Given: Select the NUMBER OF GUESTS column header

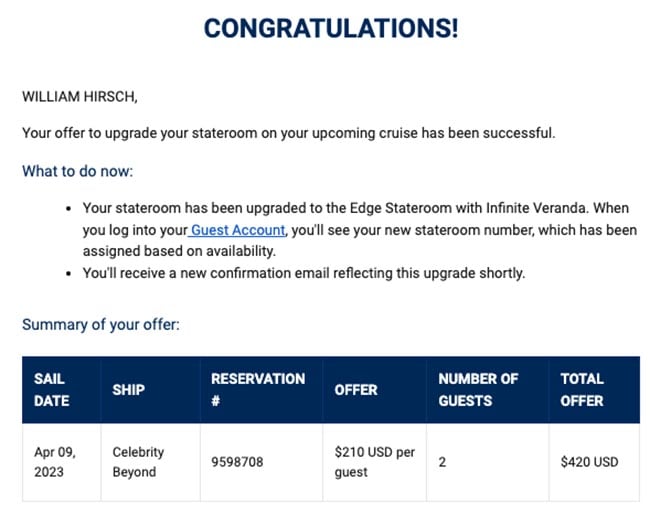Looking at the screenshot, I should (488, 390).
